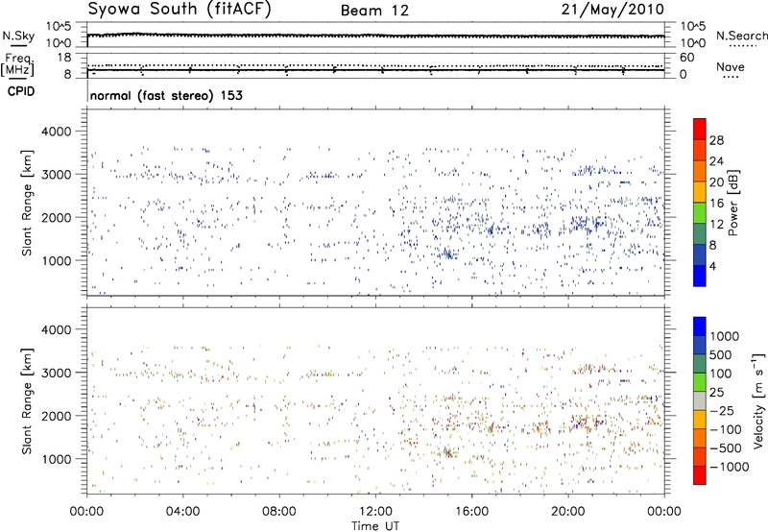The height and width of the screenshot is (532, 768).
Task: Click the green echo cluster near 15:00 in Power panel
Action: tap(447, 254)
